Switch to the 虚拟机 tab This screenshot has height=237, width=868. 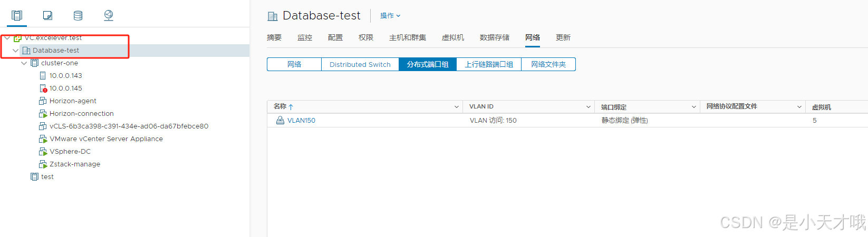click(x=453, y=37)
